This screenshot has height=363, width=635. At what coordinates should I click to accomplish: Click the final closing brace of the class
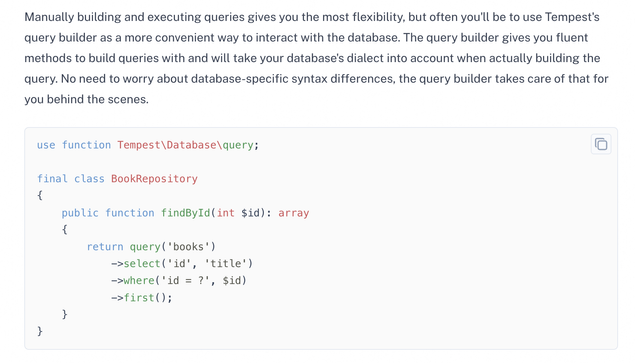40,331
